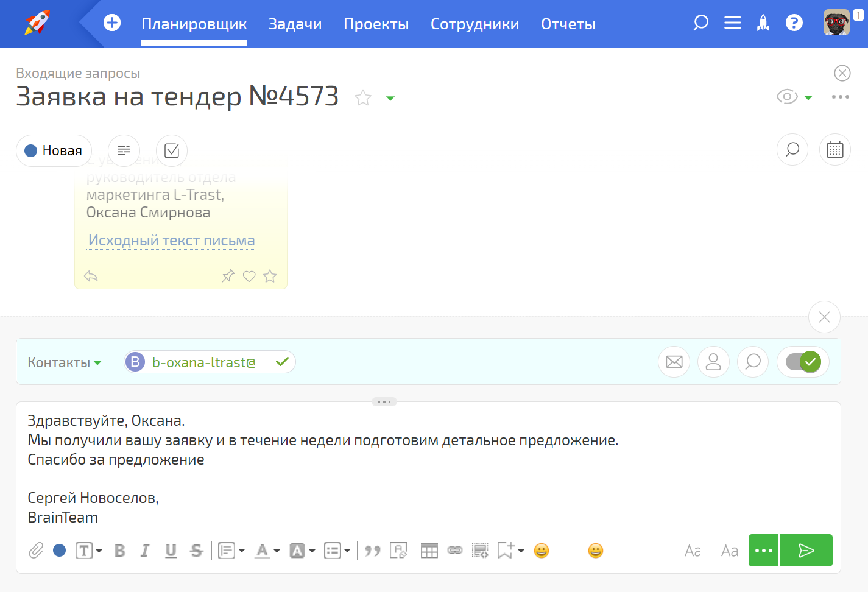This screenshot has height=592, width=868.
Task: Toggle the checklist checkbox icon next to Новая
Action: [x=172, y=150]
